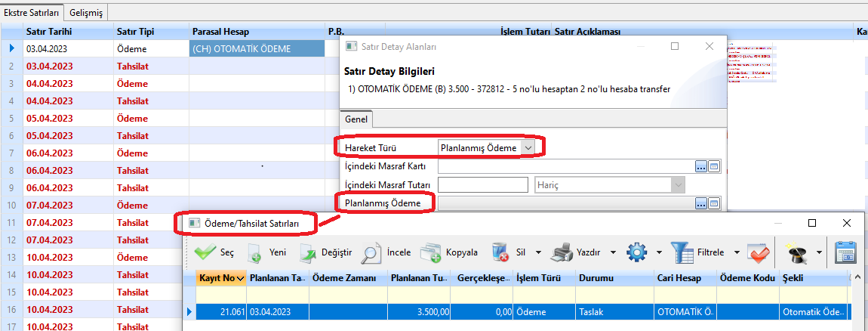Create new record with Yeni icon
Image resolution: width=868 pixels, height=331 pixels.
coord(256,252)
